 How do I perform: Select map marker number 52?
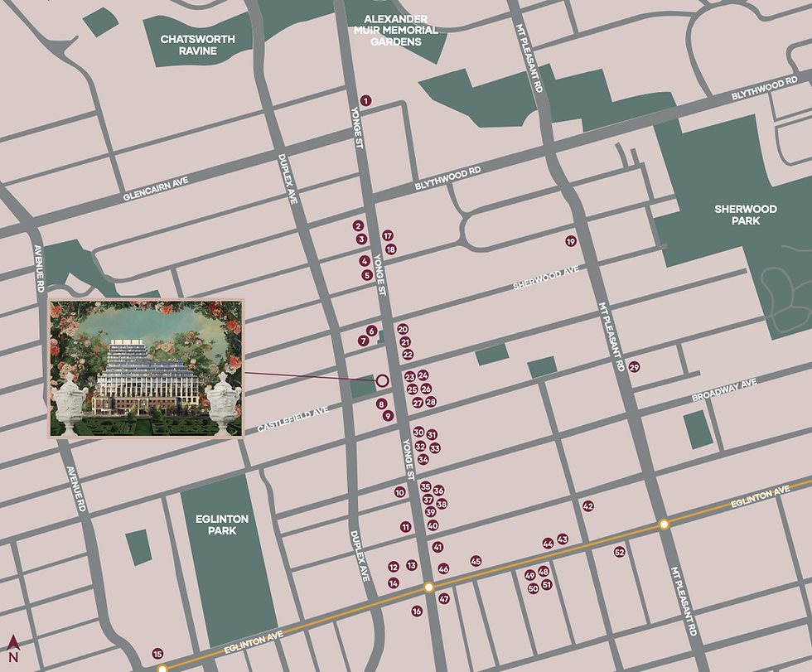(620, 552)
